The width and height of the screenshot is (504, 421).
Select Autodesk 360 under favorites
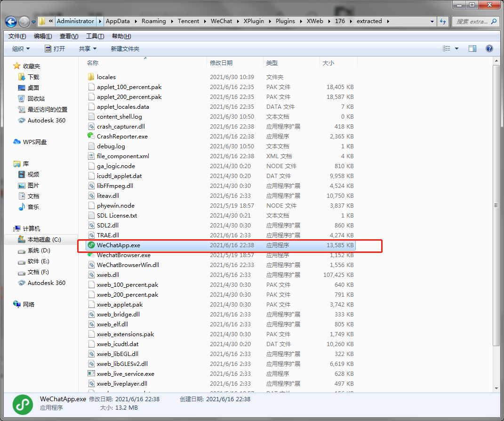pos(46,120)
